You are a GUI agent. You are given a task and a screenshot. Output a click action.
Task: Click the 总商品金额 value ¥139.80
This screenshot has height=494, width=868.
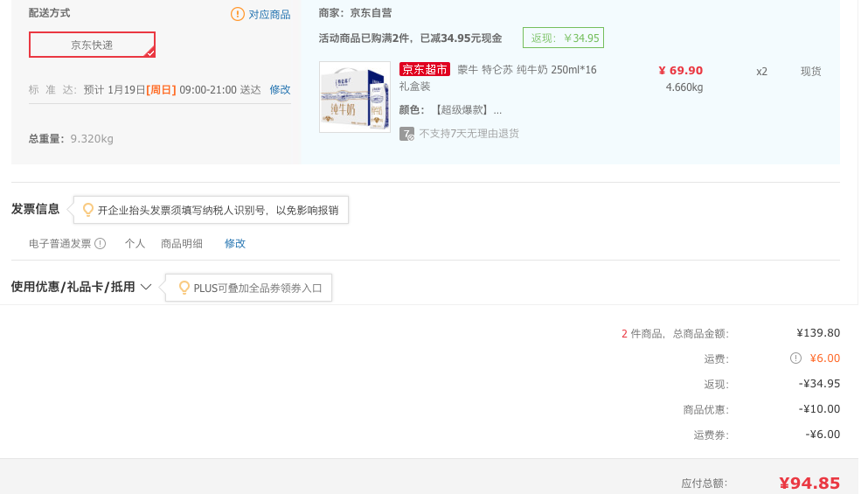818,333
